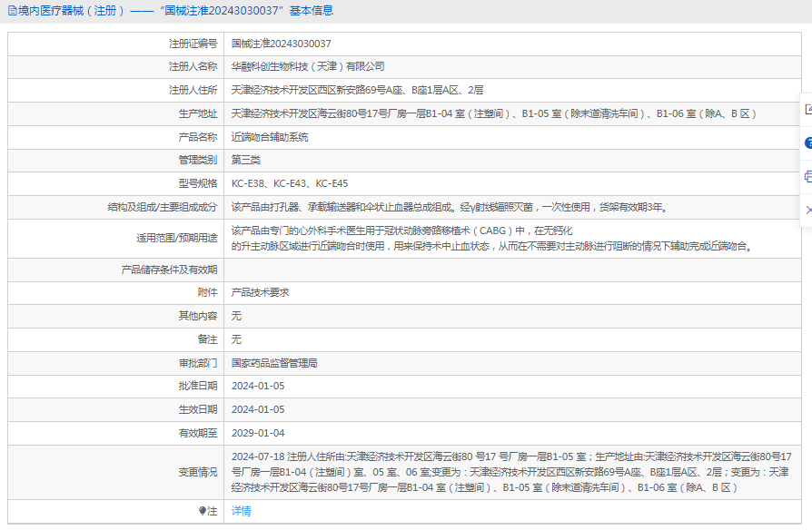
Task: Click registration number value 国械注准20243030037
Action: click(282, 44)
